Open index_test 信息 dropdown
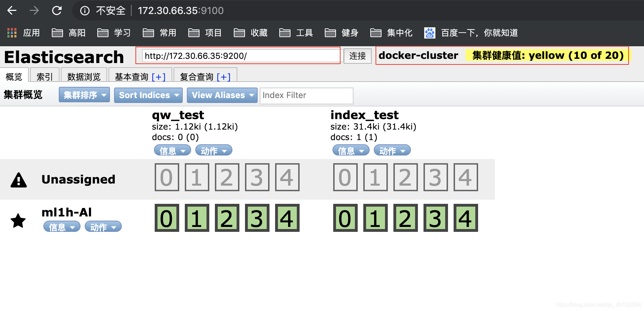Screen dimensions: 644x311 tap(351, 151)
